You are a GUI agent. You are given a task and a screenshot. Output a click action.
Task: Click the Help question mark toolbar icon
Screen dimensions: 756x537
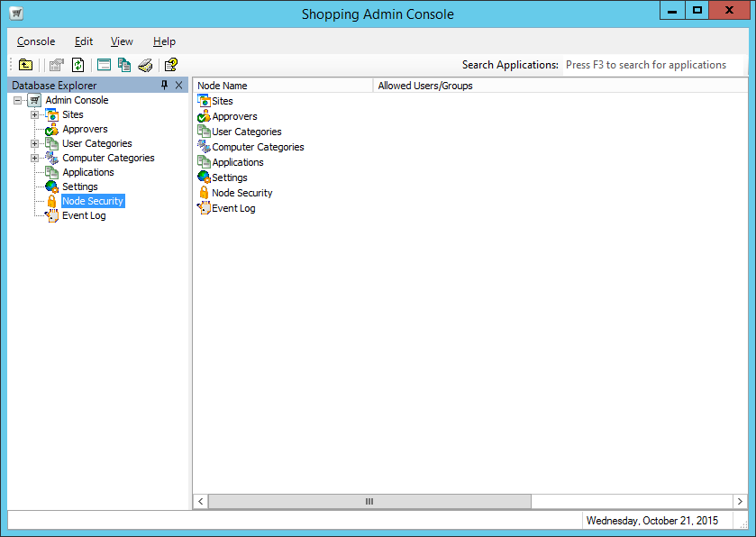171,65
